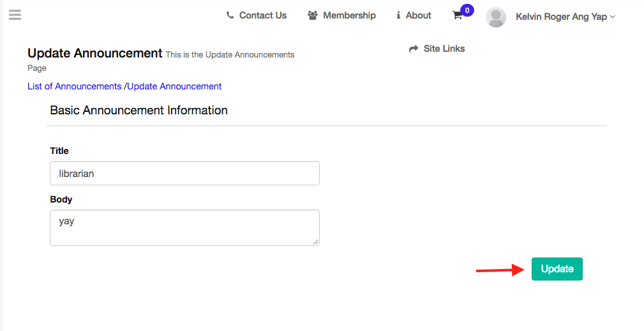This screenshot has height=331, width=644.
Task: Click the Update Announcement breadcrumb link
Action: [174, 86]
